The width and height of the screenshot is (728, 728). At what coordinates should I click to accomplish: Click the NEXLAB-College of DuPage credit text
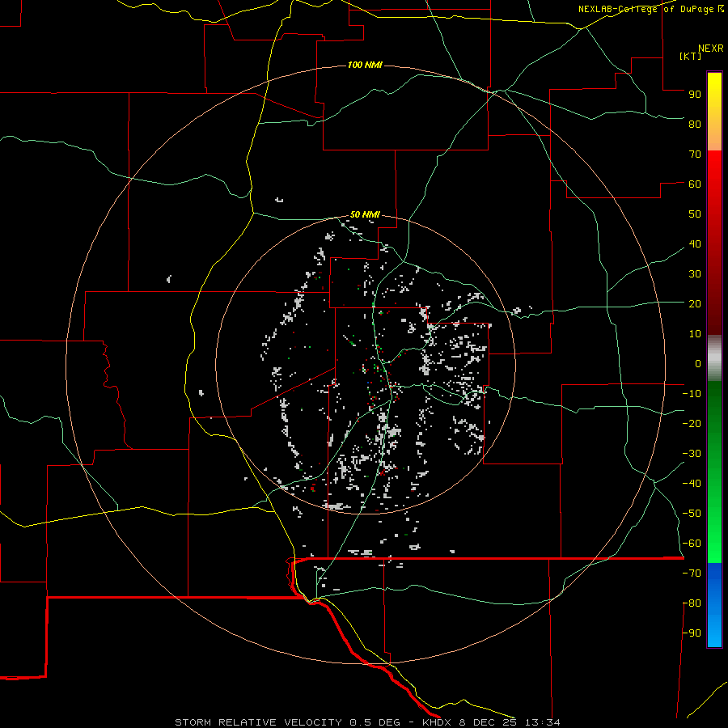click(650, 9)
